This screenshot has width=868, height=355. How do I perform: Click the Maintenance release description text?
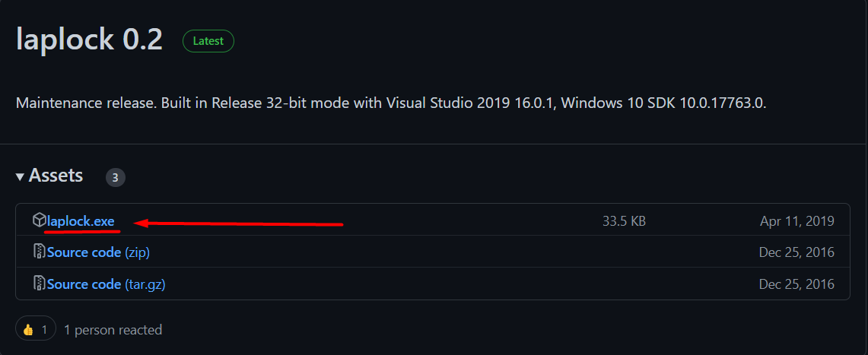391,103
